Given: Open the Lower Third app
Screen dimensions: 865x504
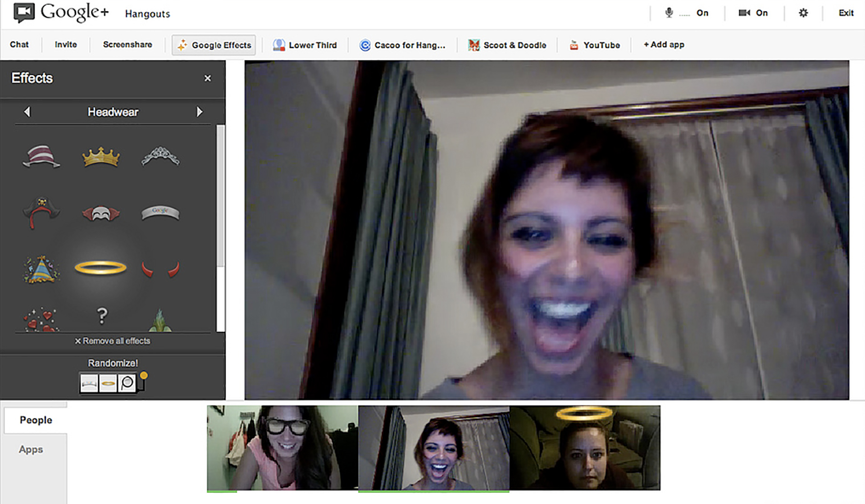Looking at the screenshot, I should tap(305, 45).
